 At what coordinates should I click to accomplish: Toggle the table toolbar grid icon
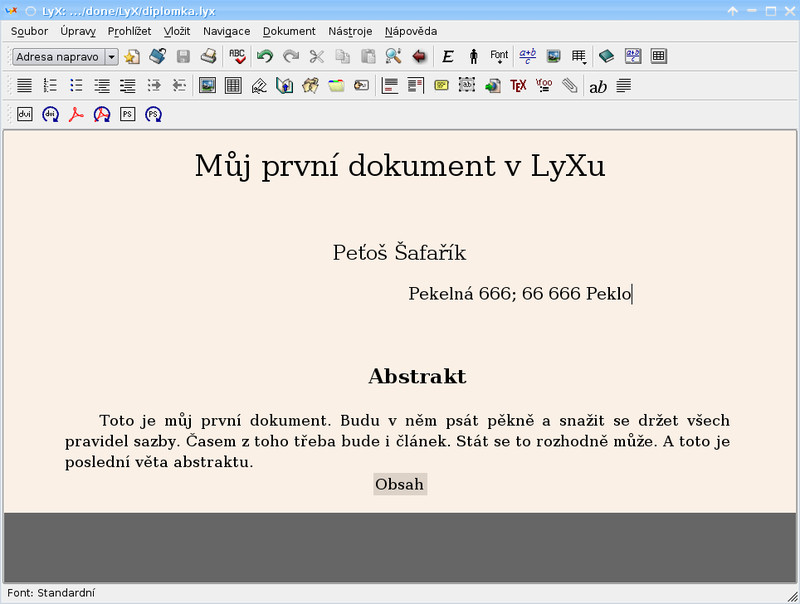pyautogui.click(x=659, y=56)
